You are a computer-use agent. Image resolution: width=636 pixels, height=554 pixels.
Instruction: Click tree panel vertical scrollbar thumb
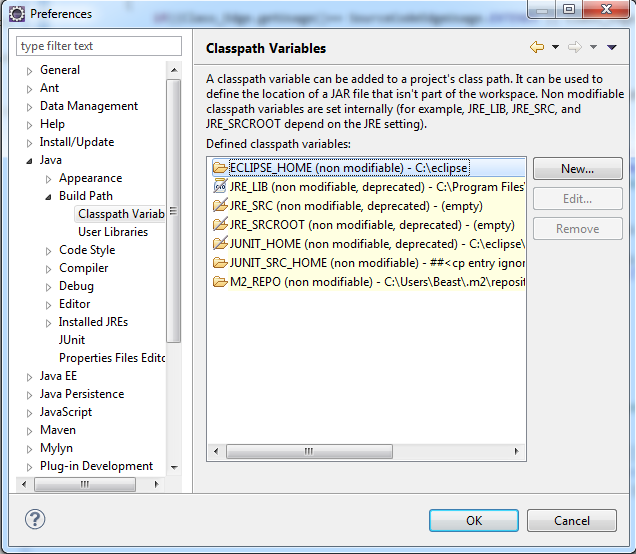(x=174, y=211)
